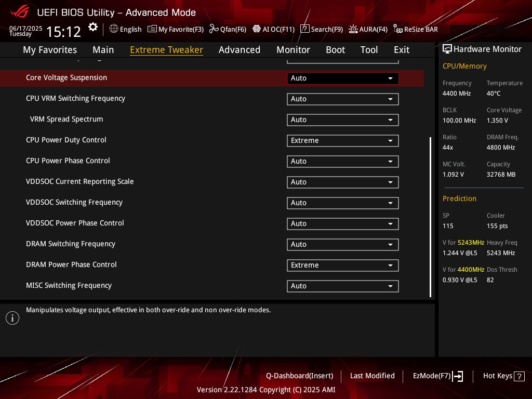Click the info icon in help panel
The height and width of the screenshot is (399, 532).
coord(12,318)
